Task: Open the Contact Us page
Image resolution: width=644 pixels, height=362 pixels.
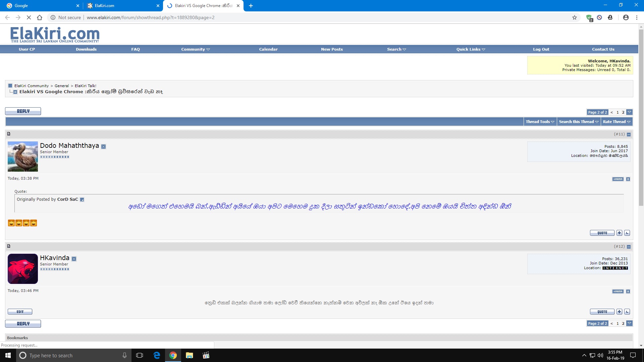Action: coord(603,49)
